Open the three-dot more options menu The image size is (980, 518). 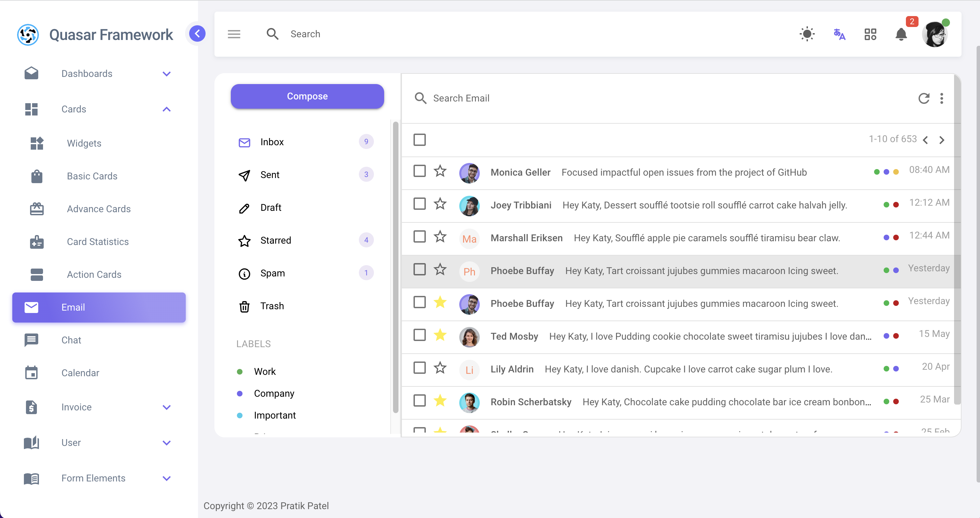pos(941,98)
